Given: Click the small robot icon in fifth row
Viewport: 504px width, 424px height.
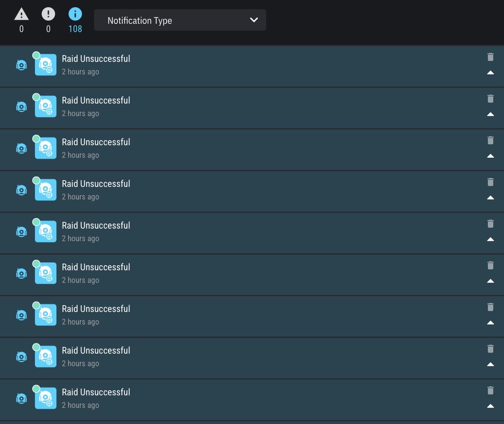Looking at the screenshot, I should (22, 232).
